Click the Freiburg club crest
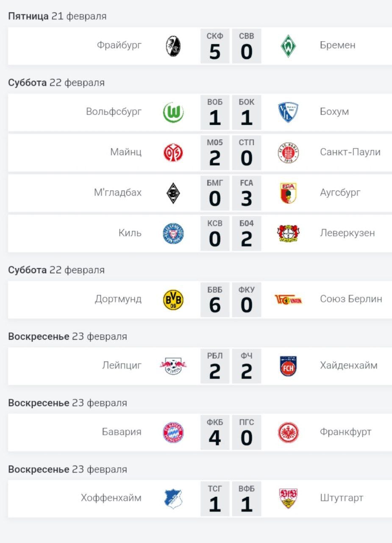Viewport: 392px width, 543px height. pyautogui.click(x=173, y=47)
